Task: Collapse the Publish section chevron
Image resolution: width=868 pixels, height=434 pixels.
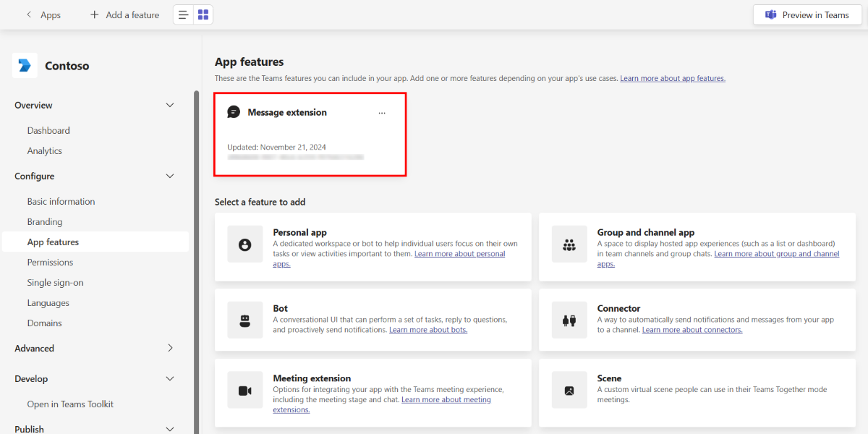Action: pos(170,429)
